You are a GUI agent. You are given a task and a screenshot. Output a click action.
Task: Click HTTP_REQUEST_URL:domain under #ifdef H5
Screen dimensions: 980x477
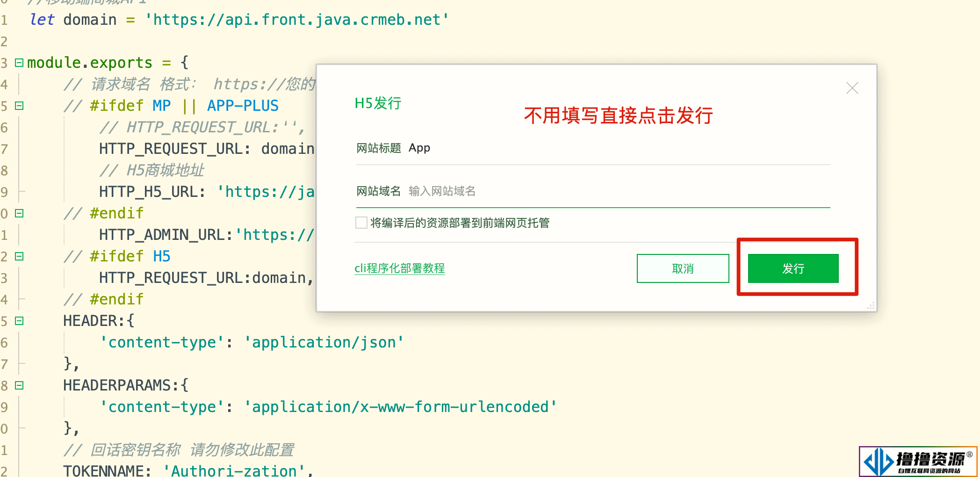click(206, 278)
